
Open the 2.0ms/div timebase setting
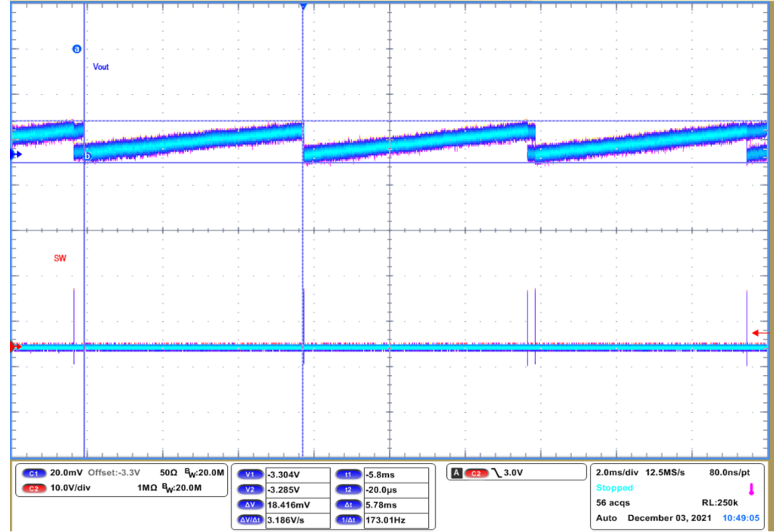coord(616,472)
